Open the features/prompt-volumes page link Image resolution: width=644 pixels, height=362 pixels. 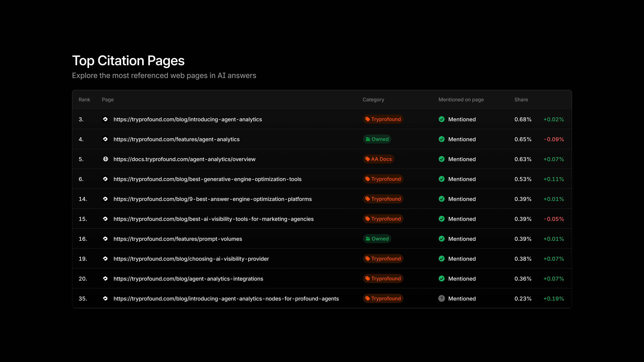178,239
